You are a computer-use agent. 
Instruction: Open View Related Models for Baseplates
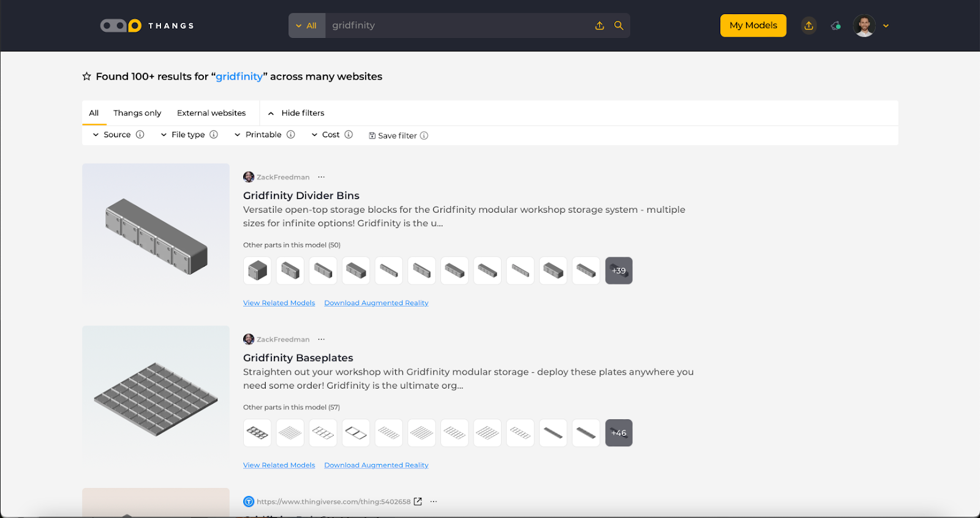(x=279, y=465)
